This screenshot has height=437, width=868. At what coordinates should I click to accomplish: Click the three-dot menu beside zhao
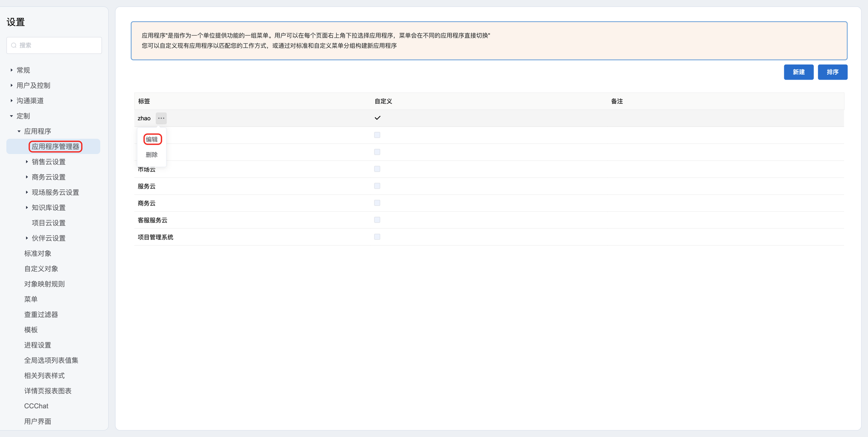161,118
